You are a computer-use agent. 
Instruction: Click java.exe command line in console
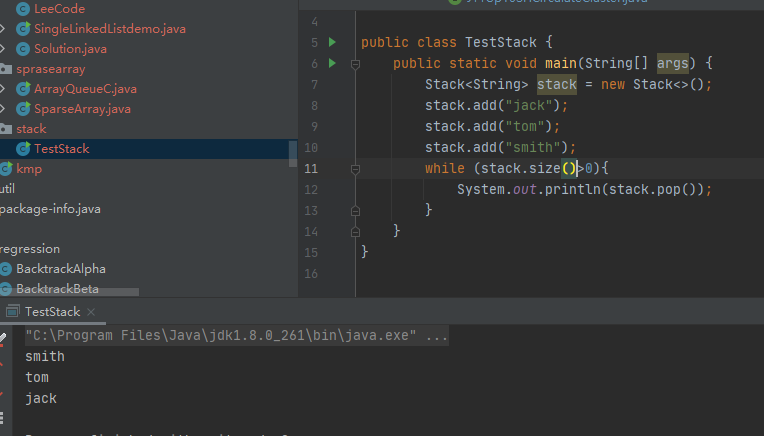pyautogui.click(x=237, y=336)
